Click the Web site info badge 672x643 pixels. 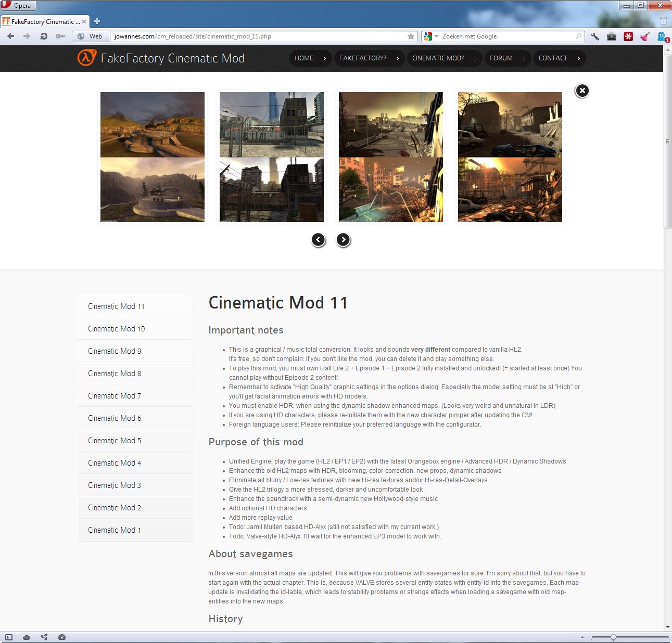(90, 36)
